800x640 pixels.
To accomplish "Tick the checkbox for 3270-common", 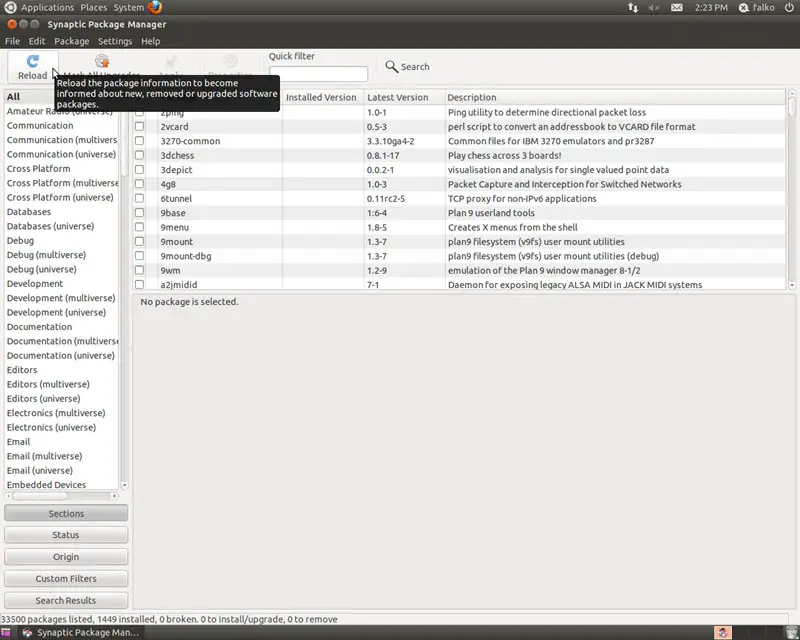I will coord(139,141).
